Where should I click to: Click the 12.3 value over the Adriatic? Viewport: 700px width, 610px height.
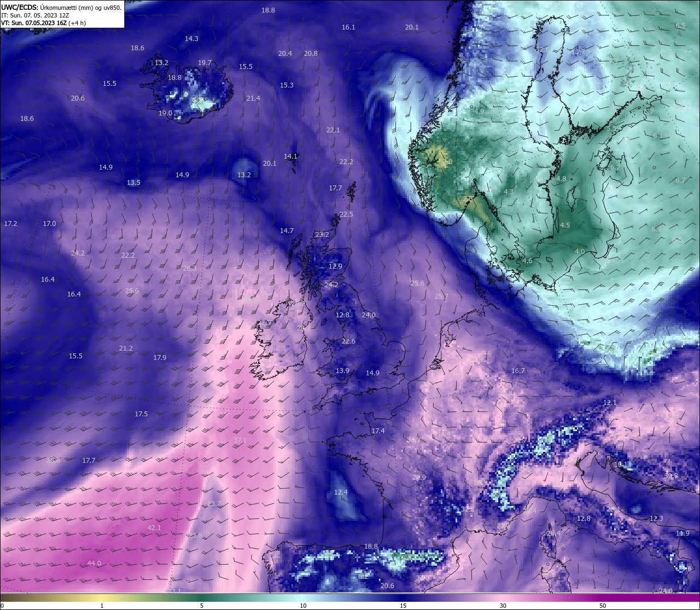656,518
